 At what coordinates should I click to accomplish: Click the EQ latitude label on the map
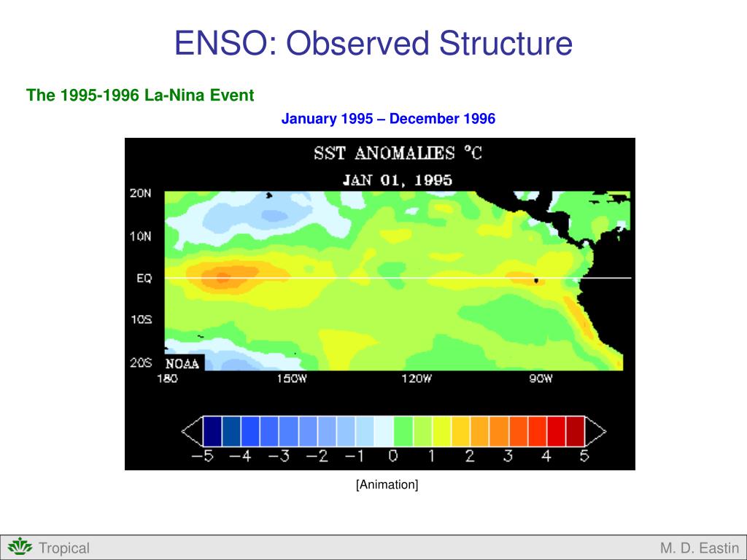pos(144,278)
